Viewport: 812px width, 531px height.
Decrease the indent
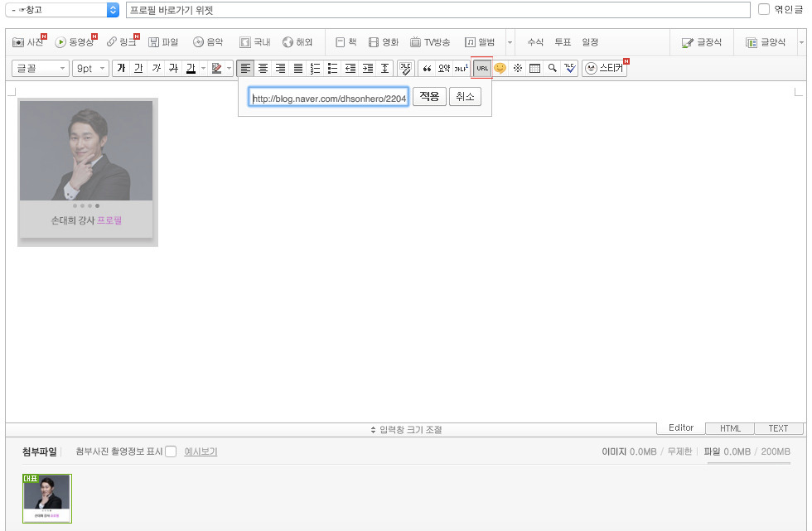[350, 68]
